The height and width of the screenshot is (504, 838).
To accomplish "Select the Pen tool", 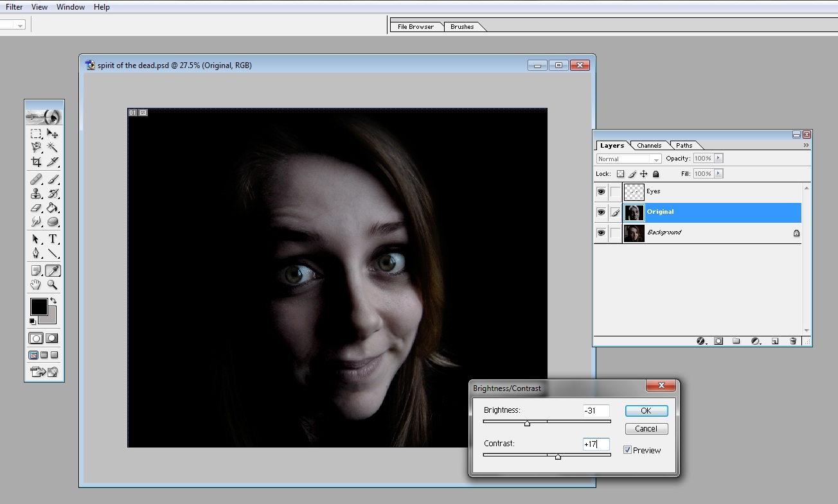I will coord(36,253).
